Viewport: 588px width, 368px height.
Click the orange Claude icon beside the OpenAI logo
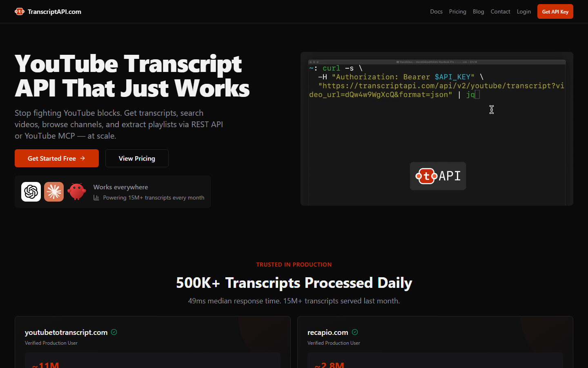[x=53, y=191]
